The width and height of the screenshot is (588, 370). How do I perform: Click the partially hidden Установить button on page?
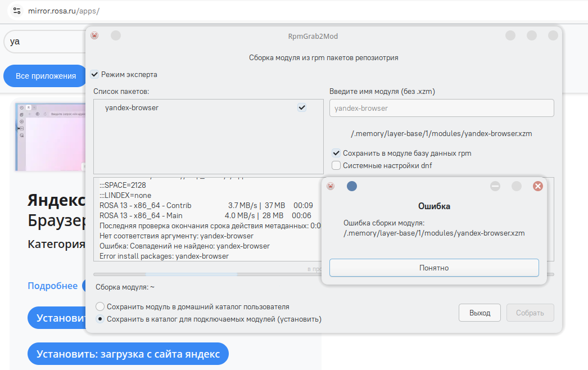pyautogui.click(x=57, y=318)
